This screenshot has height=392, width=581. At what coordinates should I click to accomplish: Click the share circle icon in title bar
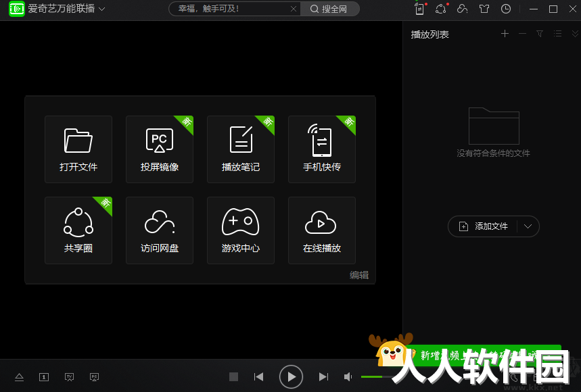pos(441,9)
